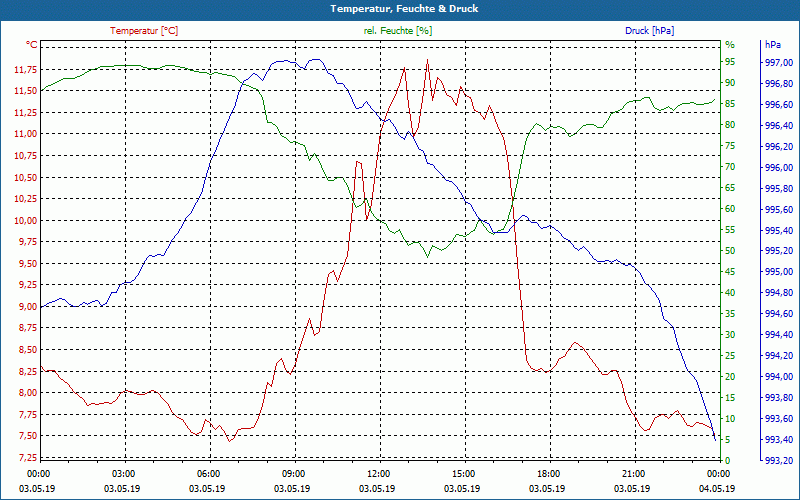Click the 994,00 pressure axis value
This screenshot has height=500, width=800.
780,377
